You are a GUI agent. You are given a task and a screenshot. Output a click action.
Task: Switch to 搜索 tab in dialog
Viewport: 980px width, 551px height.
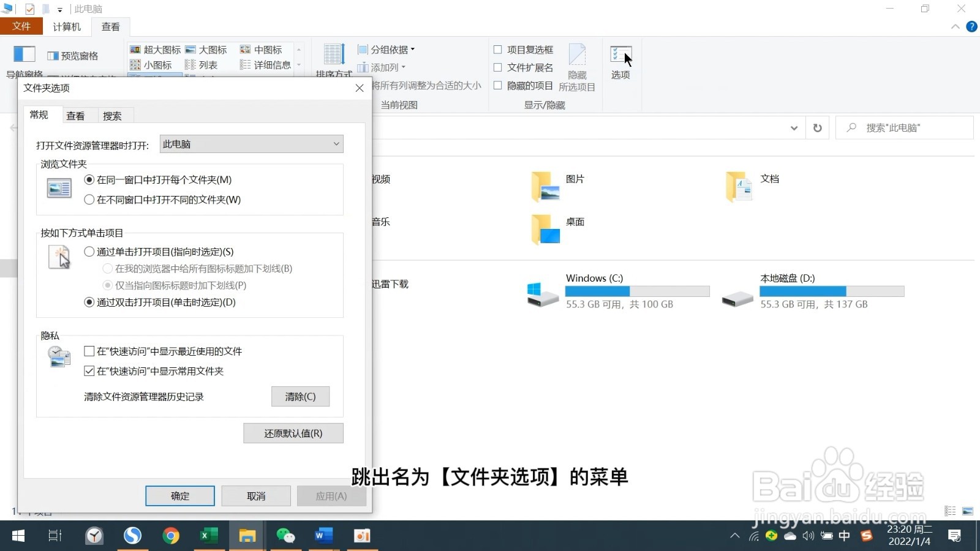[x=113, y=116]
